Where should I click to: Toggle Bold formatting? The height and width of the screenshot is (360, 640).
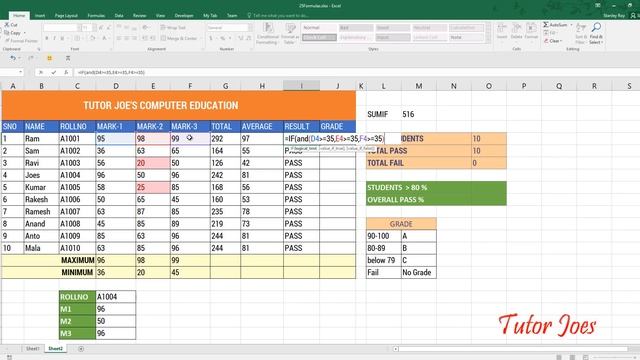click(x=47, y=38)
